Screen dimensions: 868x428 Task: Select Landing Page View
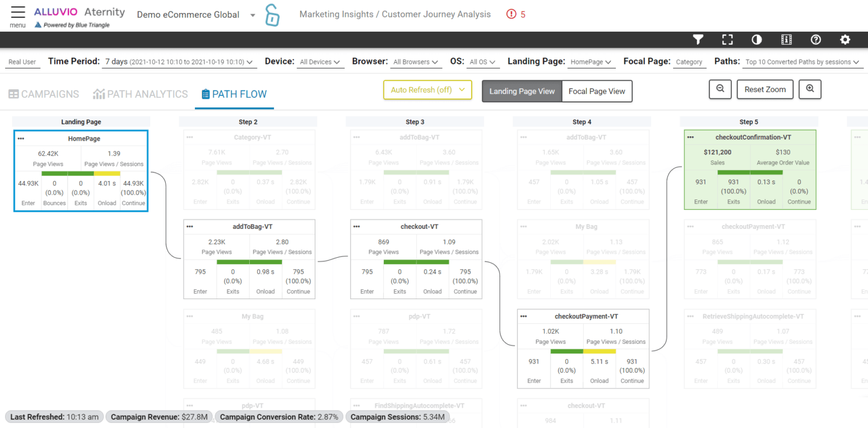pyautogui.click(x=521, y=91)
